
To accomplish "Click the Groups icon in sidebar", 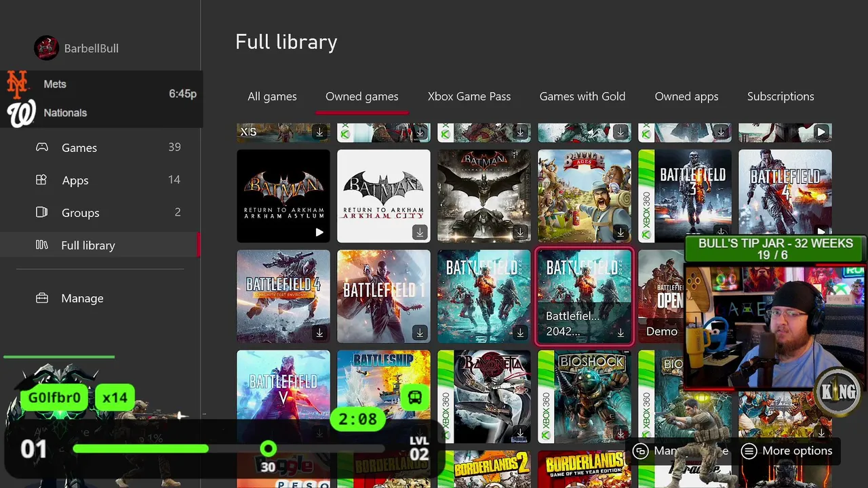I will pos(42,212).
